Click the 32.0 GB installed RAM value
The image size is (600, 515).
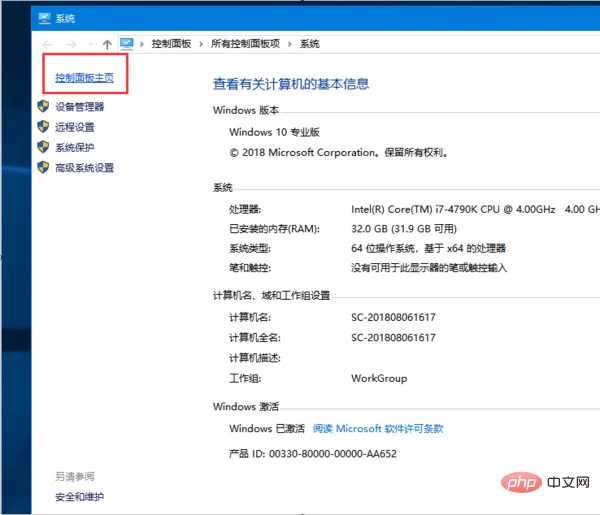point(404,229)
